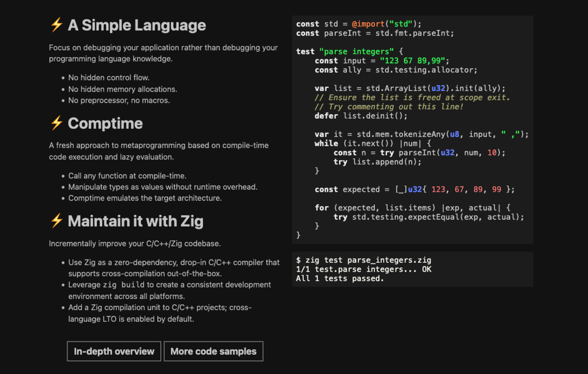Open the In-depth overview button
588x374 pixels.
click(114, 351)
